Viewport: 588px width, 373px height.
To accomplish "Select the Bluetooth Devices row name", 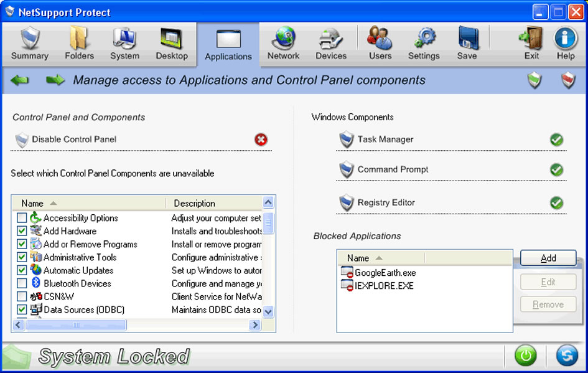I will pyautogui.click(x=77, y=284).
